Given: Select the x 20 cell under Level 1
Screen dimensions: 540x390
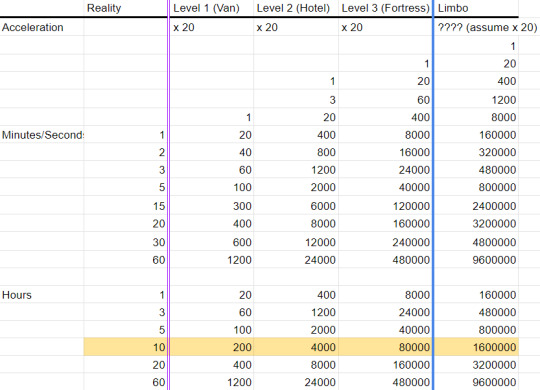Looking at the screenshot, I should (212, 27).
